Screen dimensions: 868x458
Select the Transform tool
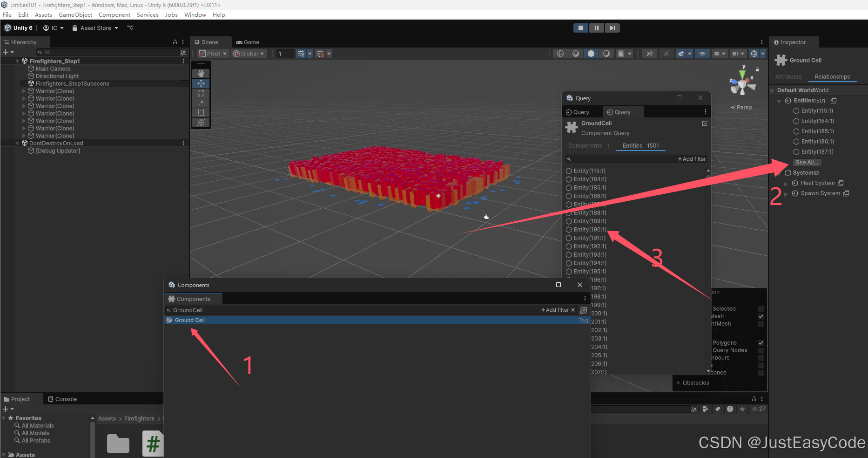click(x=201, y=123)
